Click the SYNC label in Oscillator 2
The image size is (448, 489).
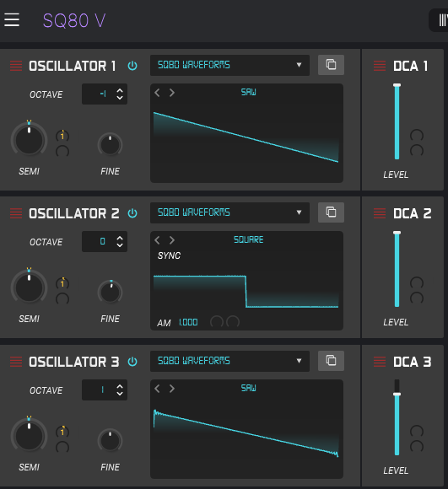click(169, 255)
